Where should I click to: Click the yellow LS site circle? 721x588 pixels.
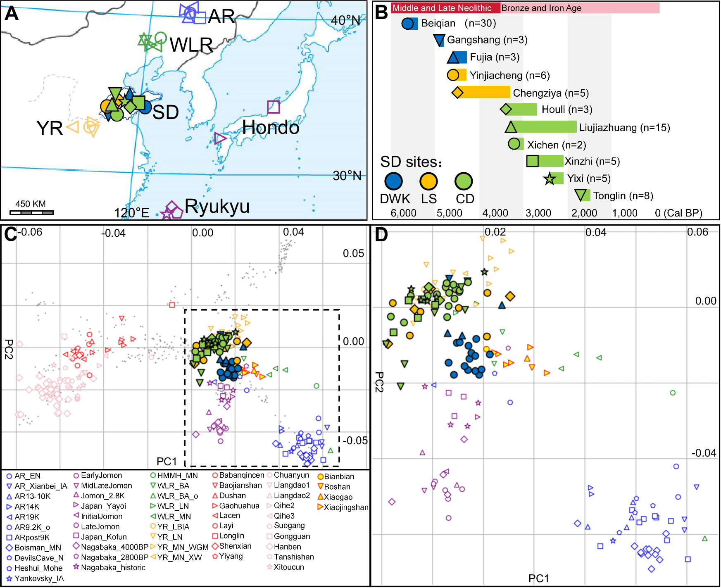(428, 181)
